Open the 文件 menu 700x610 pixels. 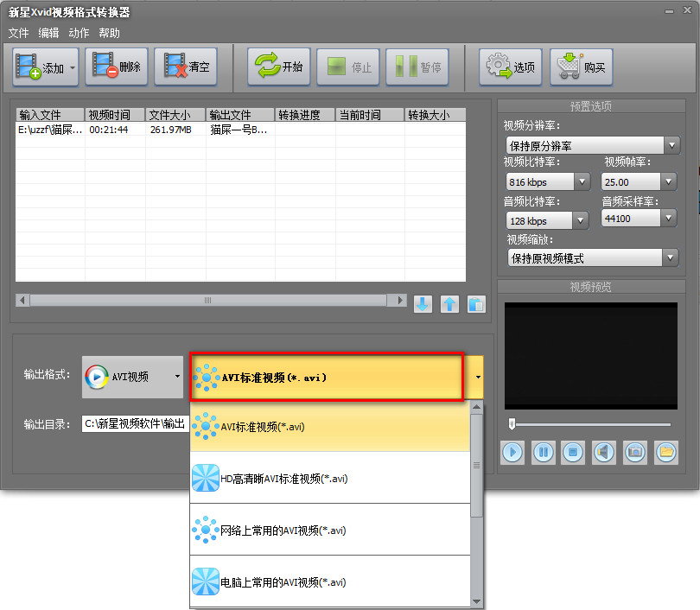pyautogui.click(x=18, y=33)
